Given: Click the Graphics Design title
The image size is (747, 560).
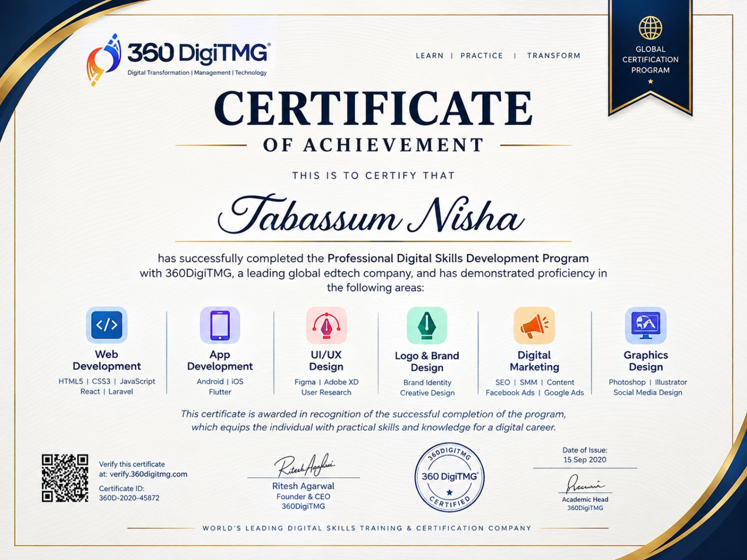Looking at the screenshot, I should point(645,361).
